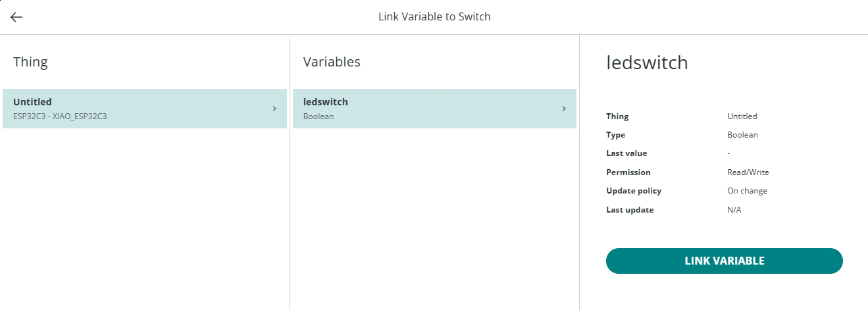Click the Thing column heading

[x=30, y=62]
